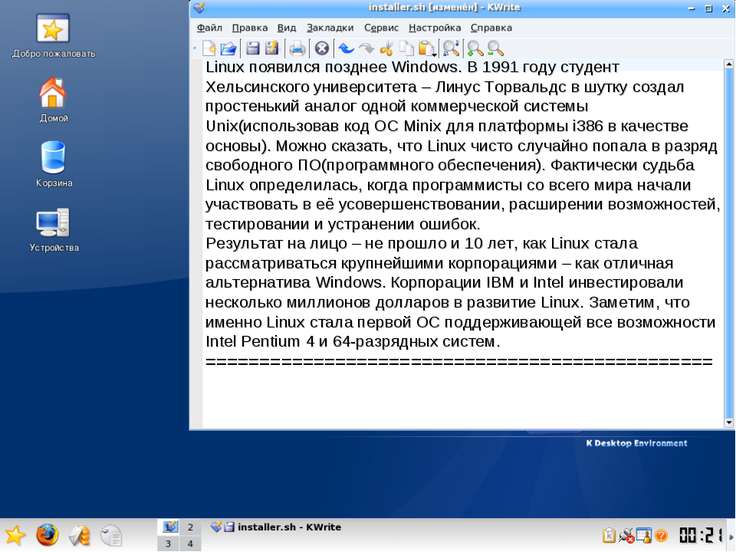Paste from clipboard icon in toolbar
The height and width of the screenshot is (552, 736).
[425, 48]
